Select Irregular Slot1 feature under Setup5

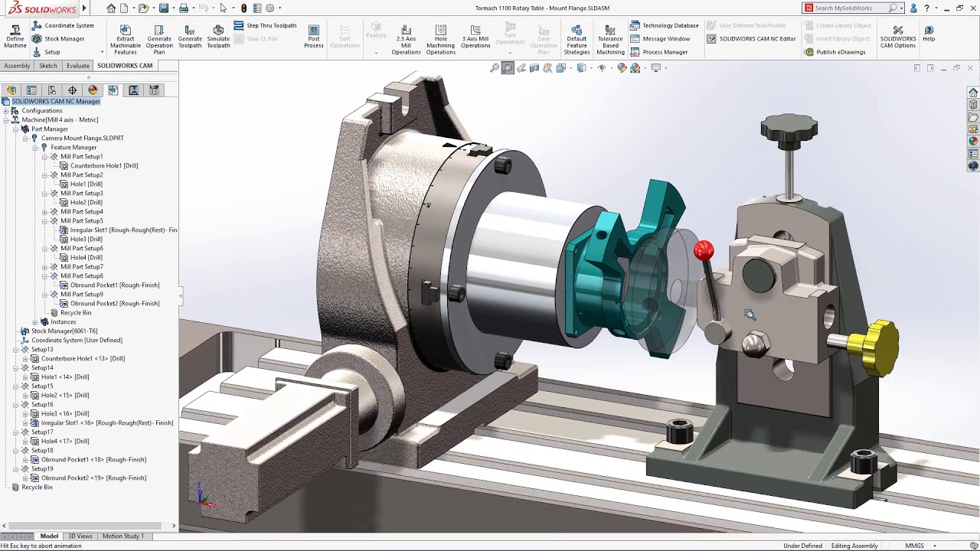[123, 230]
